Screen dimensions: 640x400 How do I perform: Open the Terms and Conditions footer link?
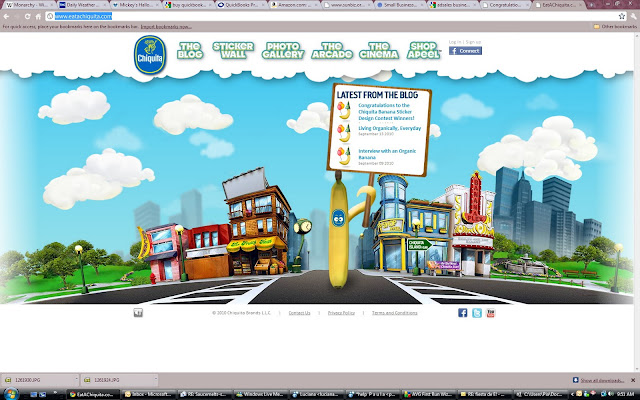coord(394,313)
